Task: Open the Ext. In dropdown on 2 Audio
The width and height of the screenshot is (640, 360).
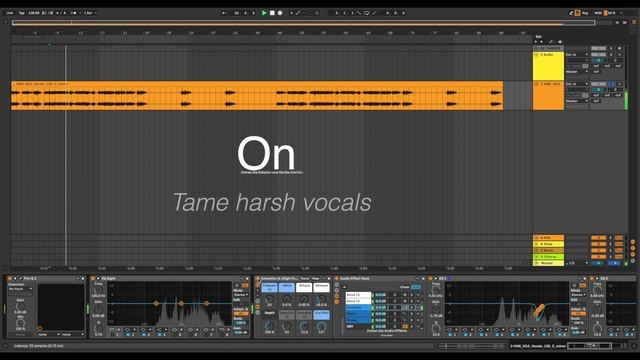Action: [577, 55]
